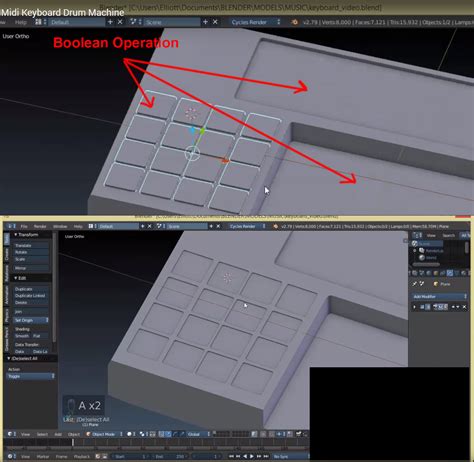Click Delete button in Edit panel
This screenshot has width=474, height=462.
(31, 303)
